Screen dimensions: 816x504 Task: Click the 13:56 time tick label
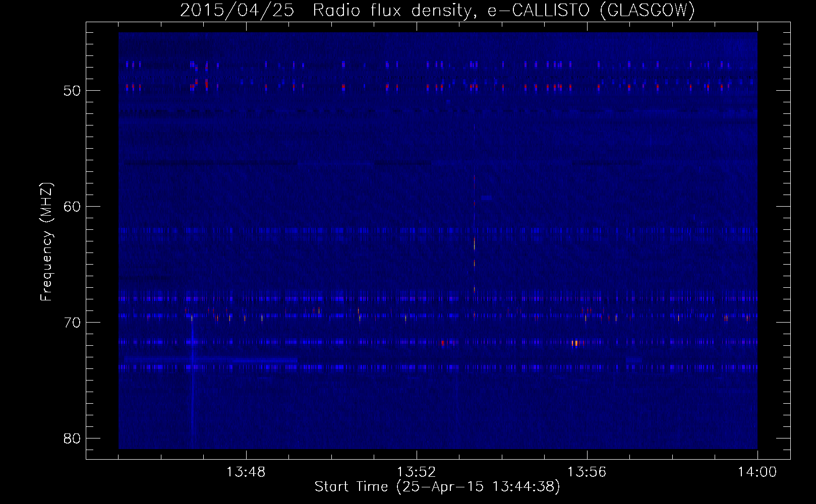tap(587, 472)
